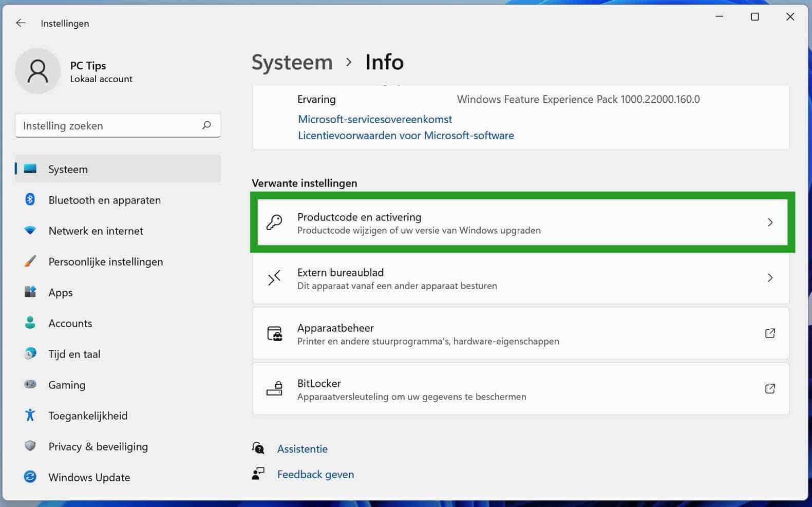Expand Productcode en activering chevron
Screen dimensions: 812x507
(x=770, y=222)
